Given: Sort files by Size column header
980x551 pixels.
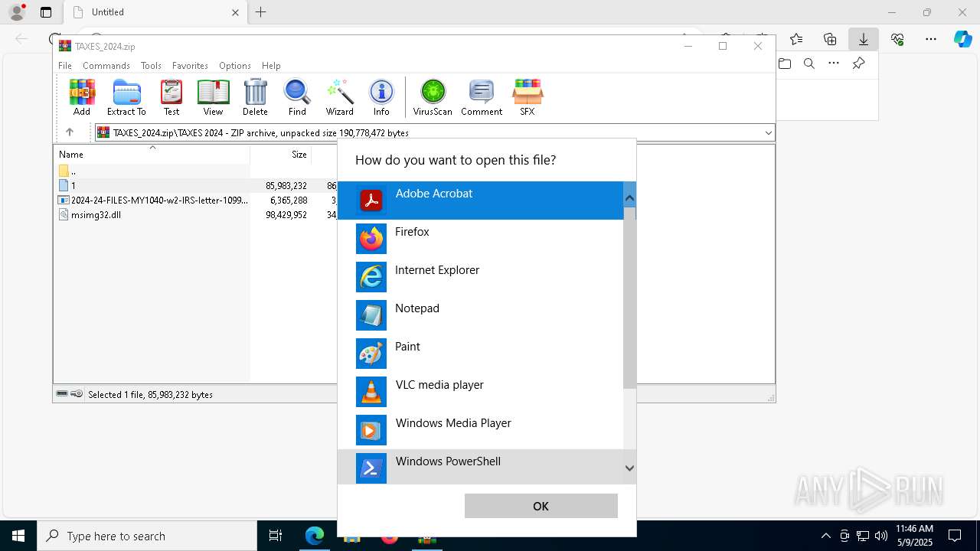Looking at the screenshot, I should click(x=281, y=155).
